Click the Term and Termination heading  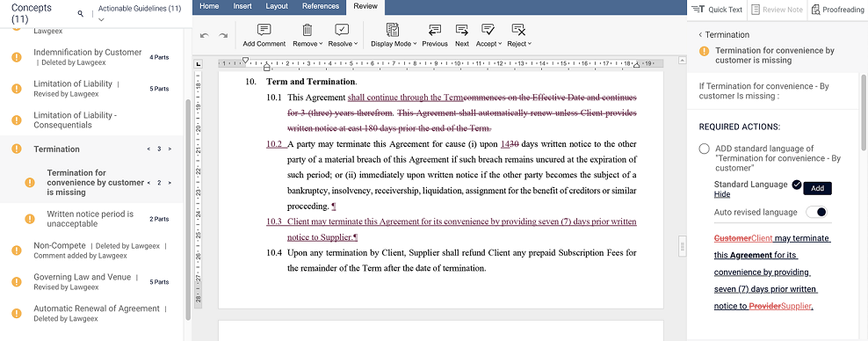pos(311,82)
